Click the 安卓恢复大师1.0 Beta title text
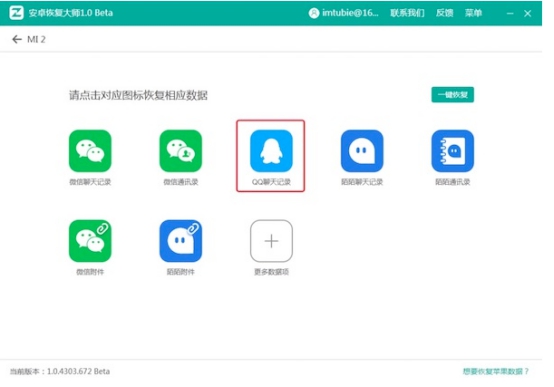The height and width of the screenshot is (387, 554). (71, 13)
